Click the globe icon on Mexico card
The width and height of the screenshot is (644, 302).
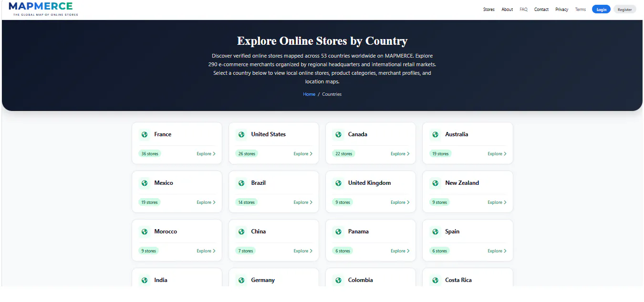coord(145,183)
